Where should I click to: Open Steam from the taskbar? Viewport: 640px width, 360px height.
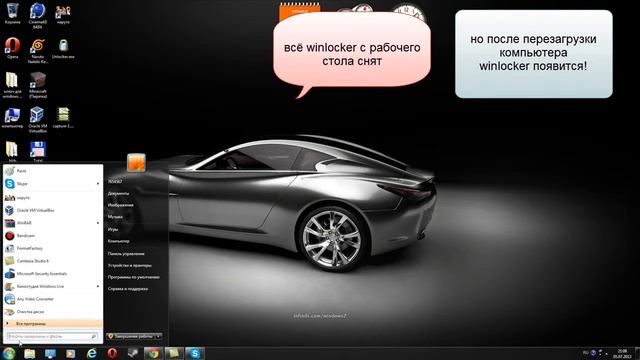click(x=133, y=353)
